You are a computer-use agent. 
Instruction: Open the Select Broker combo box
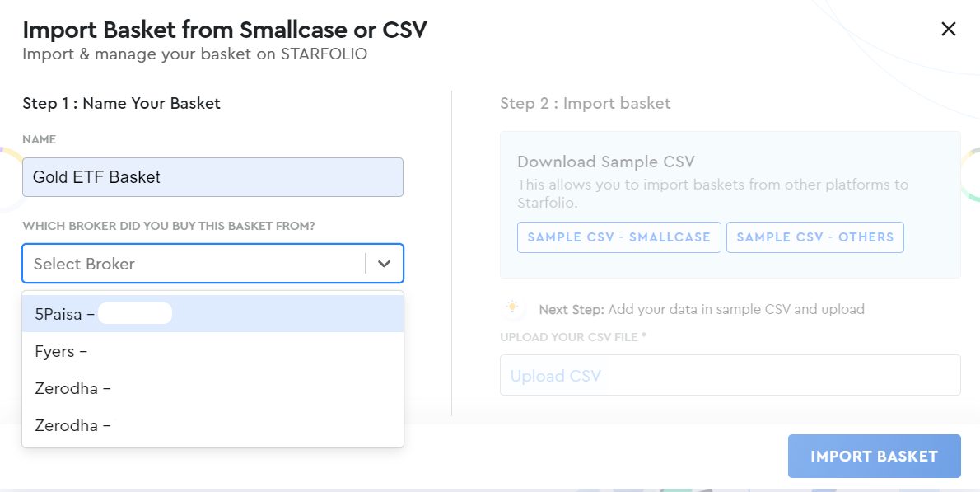tap(212, 263)
